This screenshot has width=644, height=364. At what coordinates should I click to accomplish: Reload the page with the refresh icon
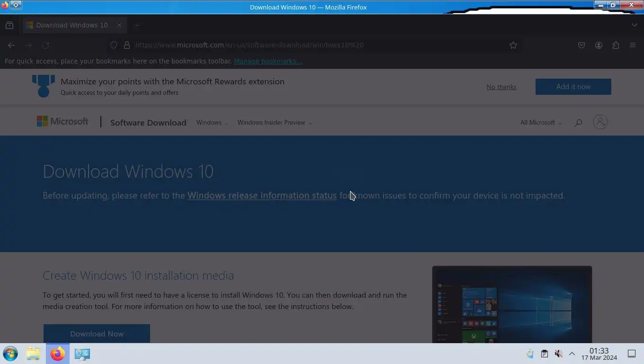coord(45,45)
